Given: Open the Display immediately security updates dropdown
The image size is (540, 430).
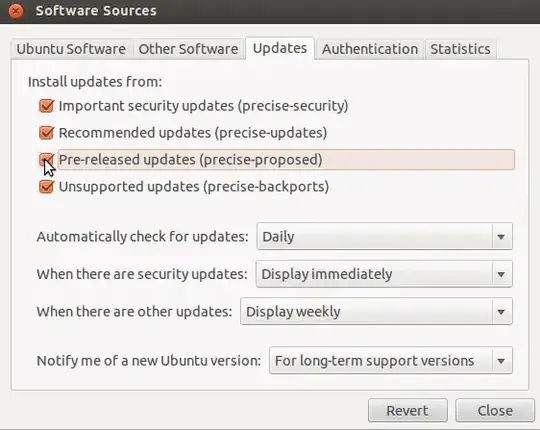Looking at the screenshot, I should 384,274.
